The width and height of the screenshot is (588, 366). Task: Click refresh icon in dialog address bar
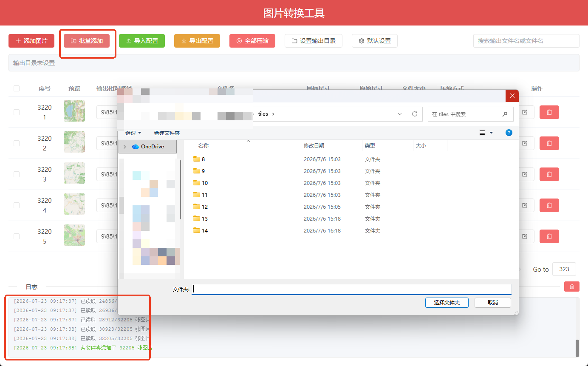coord(415,114)
